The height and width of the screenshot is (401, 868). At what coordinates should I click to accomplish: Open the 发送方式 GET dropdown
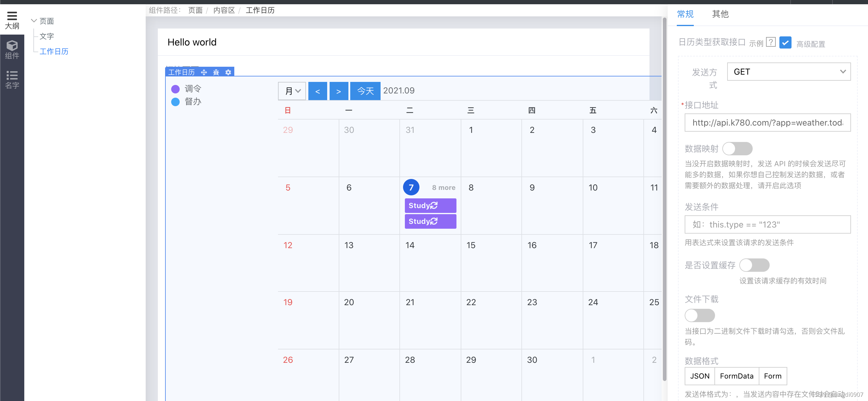pyautogui.click(x=788, y=71)
